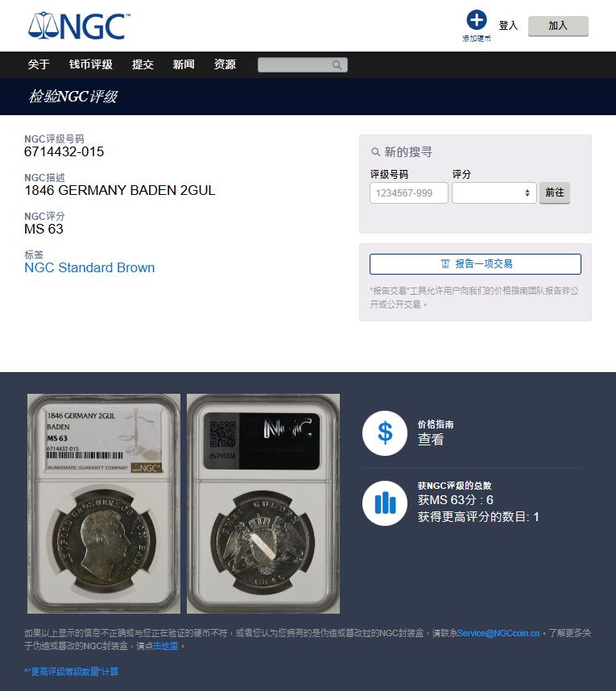Open the dollar sign price guide icon
The image size is (616, 691).
point(385,432)
